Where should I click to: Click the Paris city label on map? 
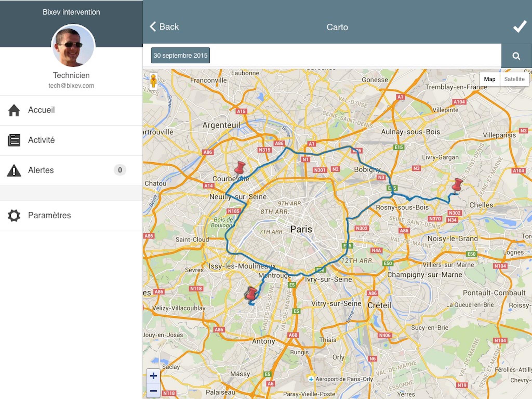tap(301, 229)
